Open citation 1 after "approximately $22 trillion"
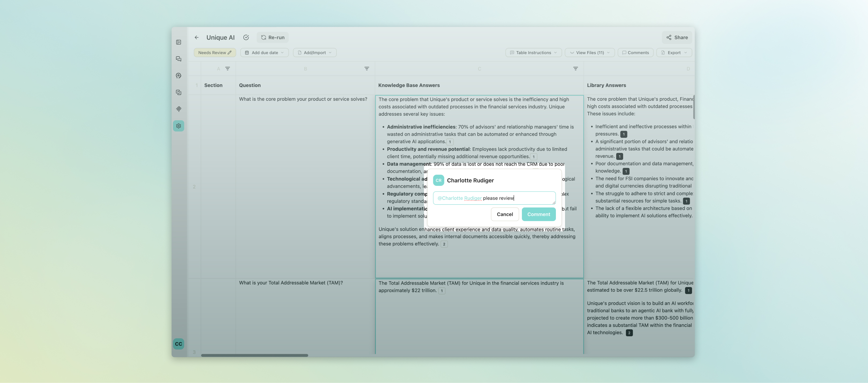The image size is (868, 383). 442,291
